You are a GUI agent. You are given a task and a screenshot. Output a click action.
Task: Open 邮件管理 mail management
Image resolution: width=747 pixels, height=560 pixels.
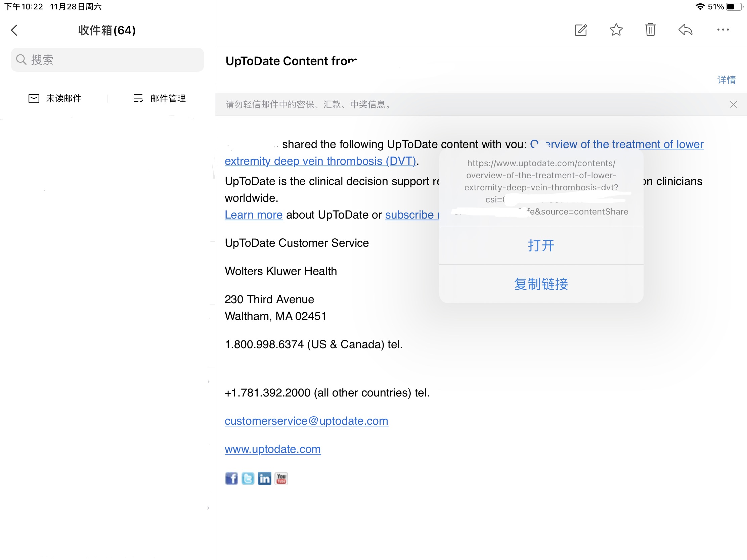[160, 98]
